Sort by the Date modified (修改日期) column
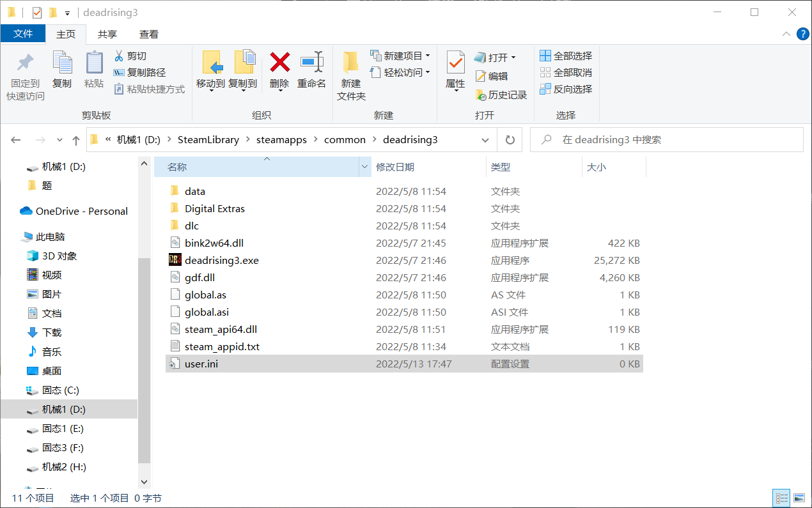Screen dimensions: 812x508 coord(428,167)
